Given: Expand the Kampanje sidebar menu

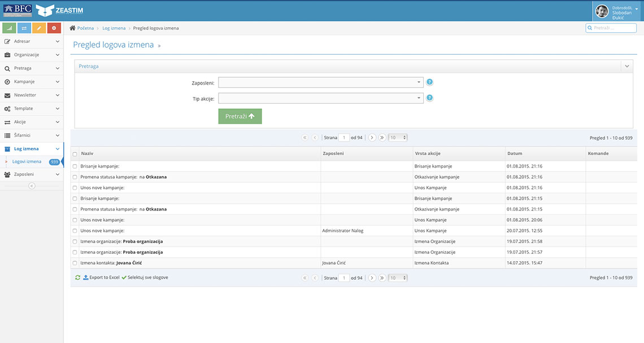Looking at the screenshot, I should click(x=32, y=82).
